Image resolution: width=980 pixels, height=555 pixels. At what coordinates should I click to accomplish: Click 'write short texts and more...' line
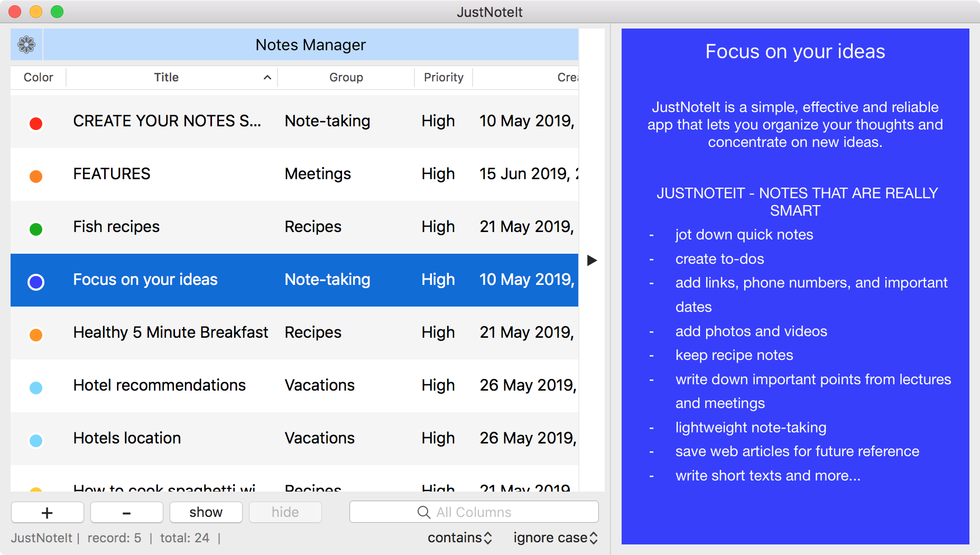coord(768,476)
